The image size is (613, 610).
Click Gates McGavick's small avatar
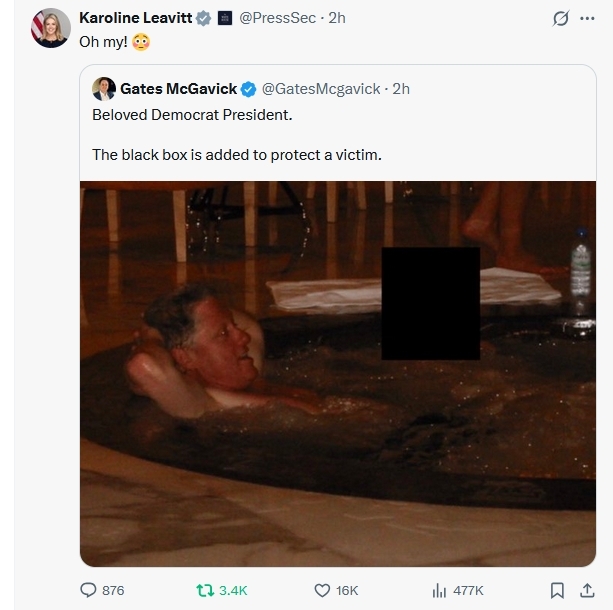point(104,89)
